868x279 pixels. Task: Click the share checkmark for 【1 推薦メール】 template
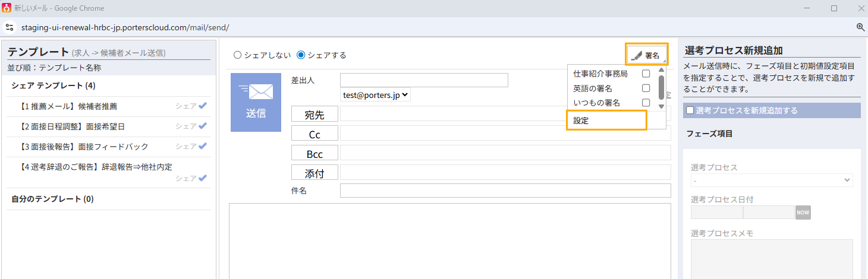[x=203, y=106]
